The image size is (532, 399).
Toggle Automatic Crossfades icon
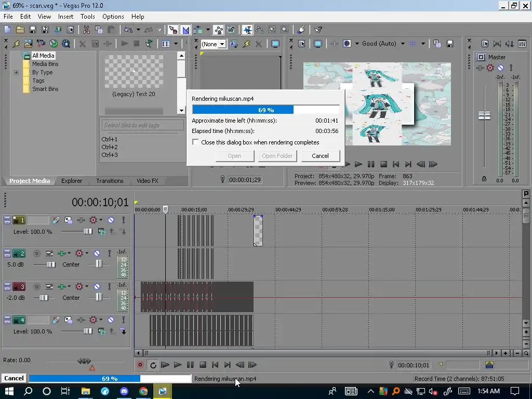point(185,30)
